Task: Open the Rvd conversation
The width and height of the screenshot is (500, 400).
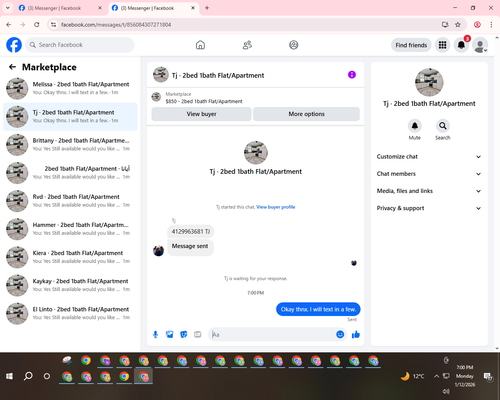Action: tap(70, 201)
